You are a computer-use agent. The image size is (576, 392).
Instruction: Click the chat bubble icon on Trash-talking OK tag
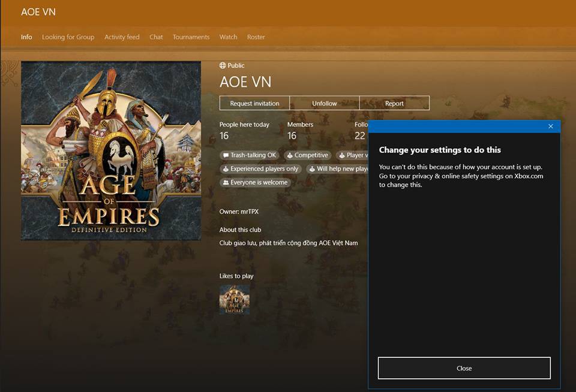226,155
